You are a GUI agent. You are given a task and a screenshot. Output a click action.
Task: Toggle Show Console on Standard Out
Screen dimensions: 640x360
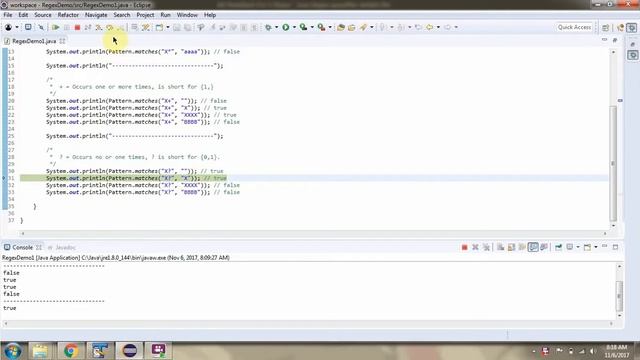(x=533, y=247)
